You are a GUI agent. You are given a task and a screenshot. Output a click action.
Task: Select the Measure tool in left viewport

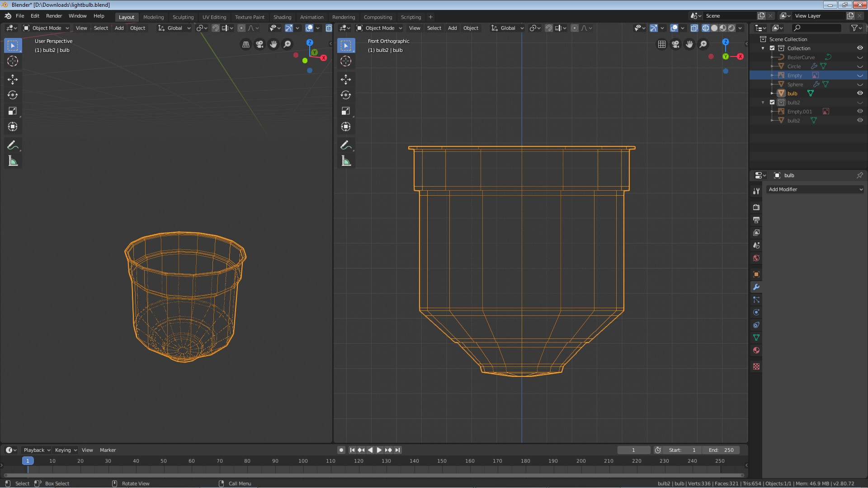point(13,161)
